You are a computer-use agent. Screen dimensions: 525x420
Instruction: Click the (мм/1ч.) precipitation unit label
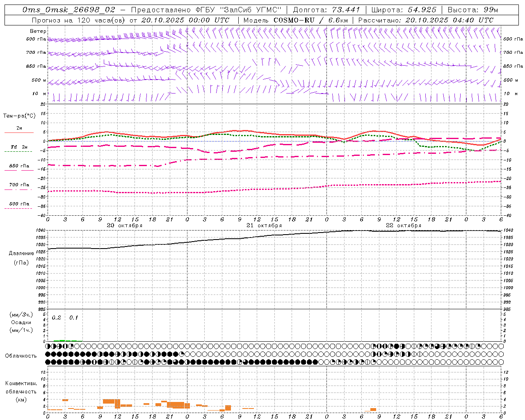(x=21, y=330)
